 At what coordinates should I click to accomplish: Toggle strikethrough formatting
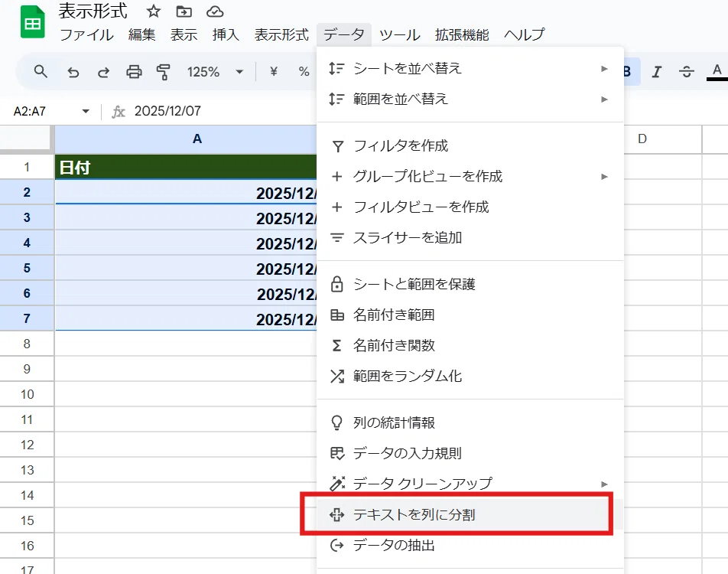click(x=686, y=72)
